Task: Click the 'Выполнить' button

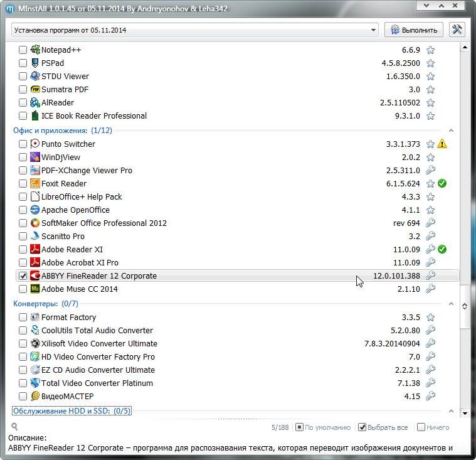Action: pyautogui.click(x=414, y=29)
